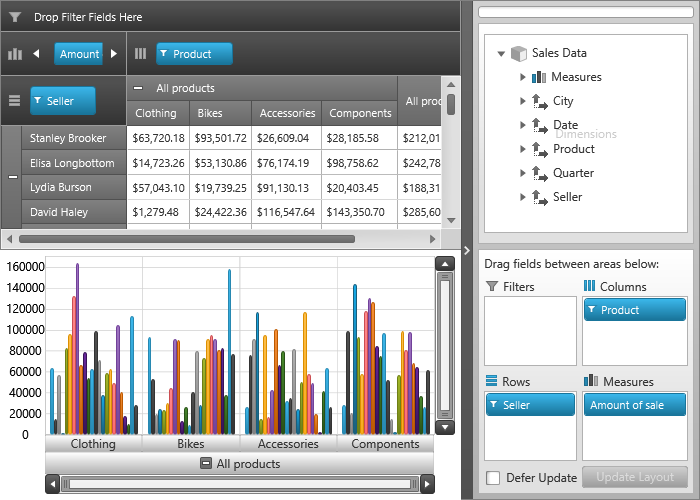
Task: Collapse the All products column group in the grid
Action: tap(138, 88)
